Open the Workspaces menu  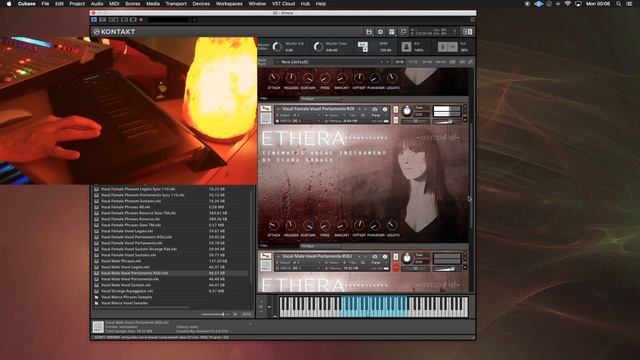[229, 4]
